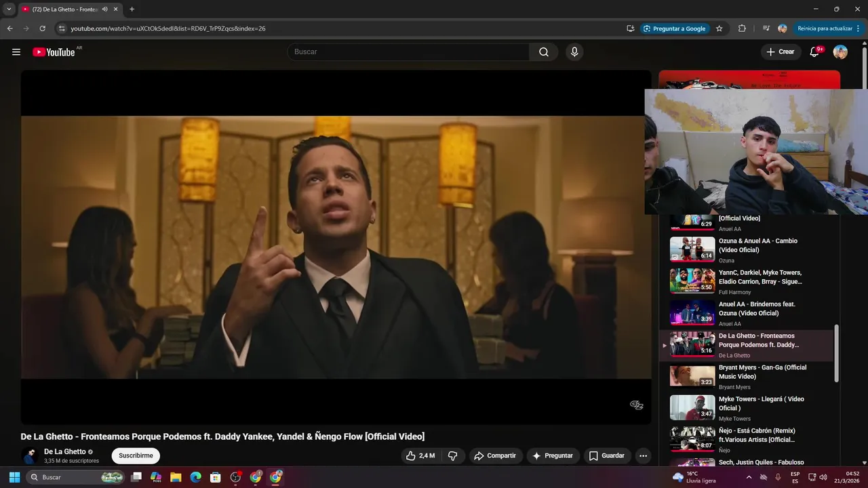The image size is (868, 488).
Task: Click the playlist panel scrollbar
Action: pyautogui.click(x=836, y=352)
